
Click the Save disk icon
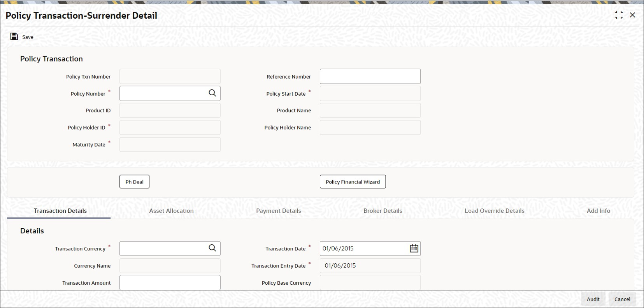coord(14,37)
